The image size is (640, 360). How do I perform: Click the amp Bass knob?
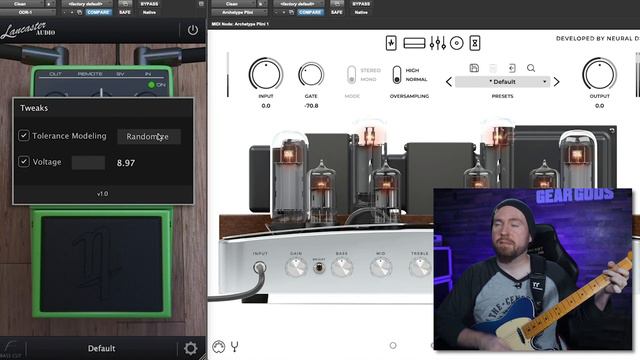(x=342, y=268)
